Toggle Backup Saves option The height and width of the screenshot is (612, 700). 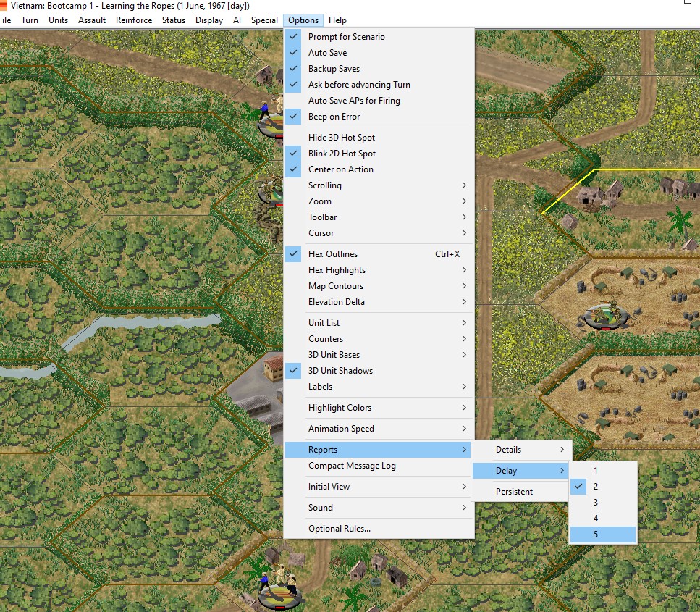[x=379, y=69]
